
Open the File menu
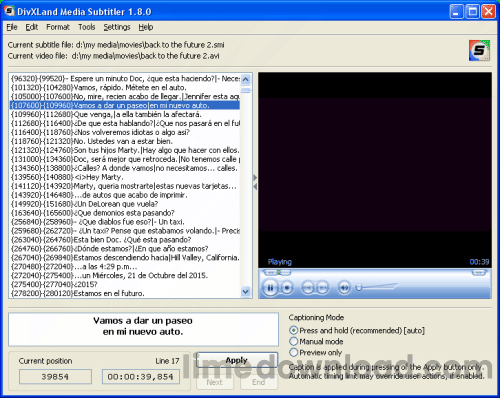tap(12, 27)
